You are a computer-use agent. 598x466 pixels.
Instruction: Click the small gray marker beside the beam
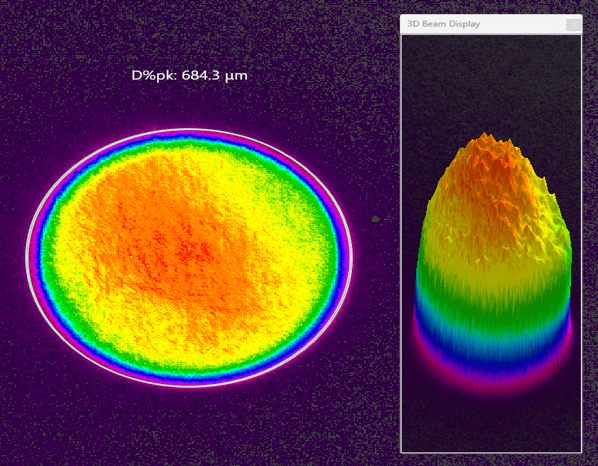[x=376, y=219]
